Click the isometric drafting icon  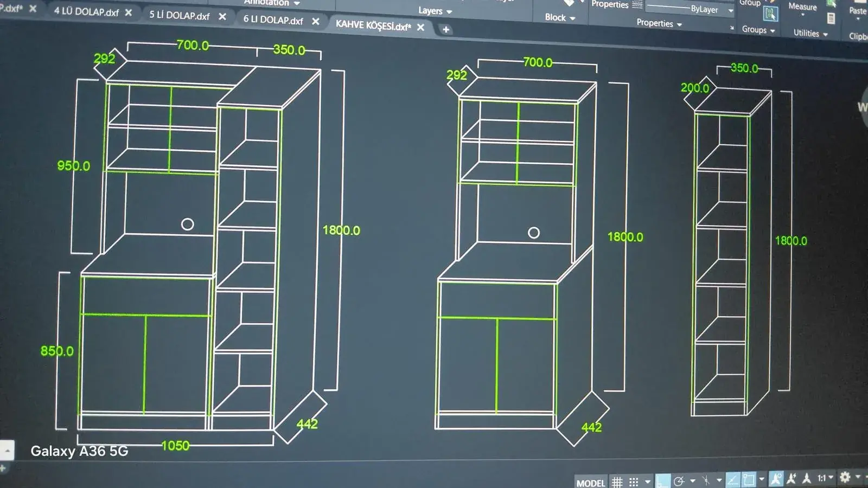point(706,480)
